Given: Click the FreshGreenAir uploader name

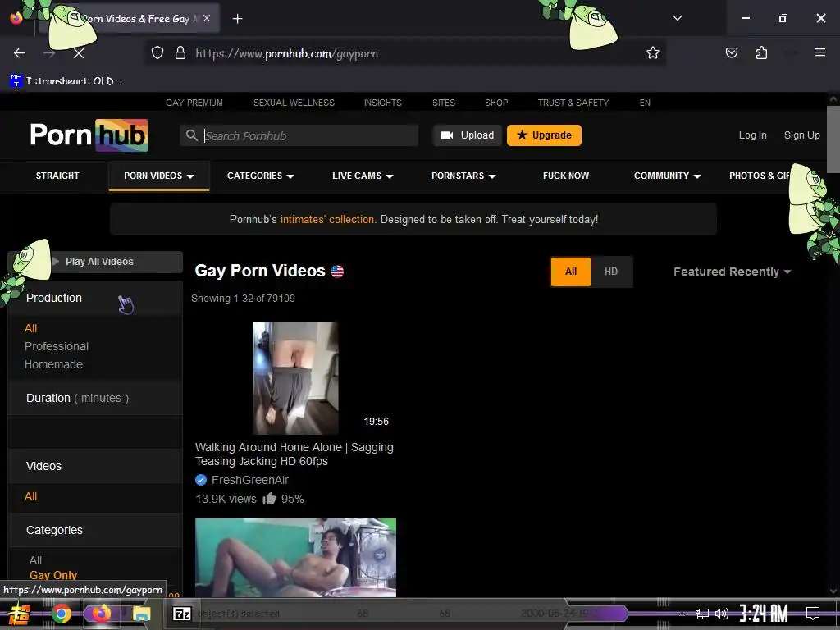Looking at the screenshot, I should click(x=249, y=480).
